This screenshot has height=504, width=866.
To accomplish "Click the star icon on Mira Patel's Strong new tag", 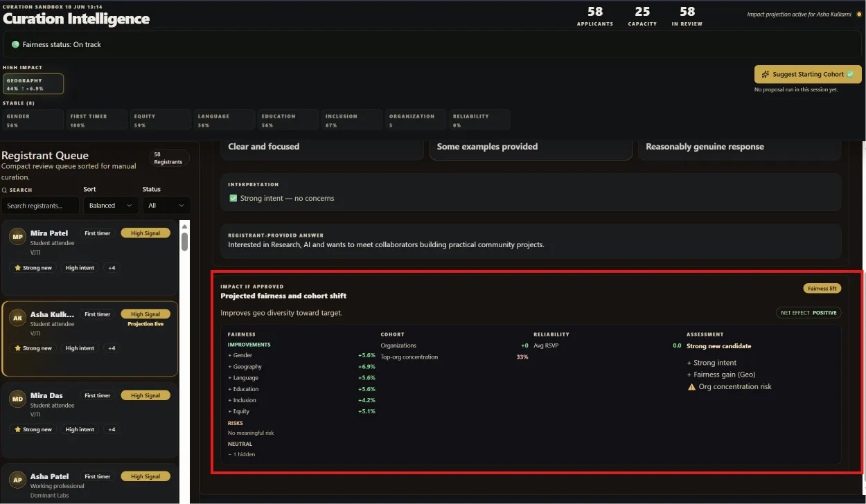I will (18, 267).
